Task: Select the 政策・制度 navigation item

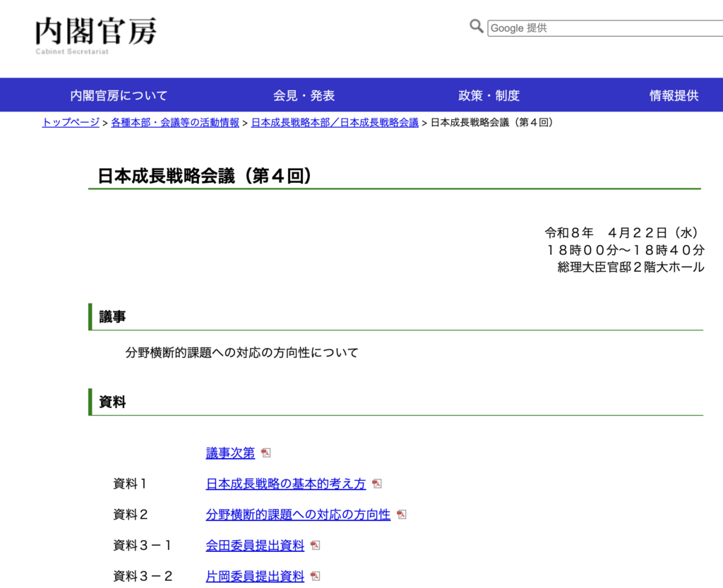Action: pos(489,95)
